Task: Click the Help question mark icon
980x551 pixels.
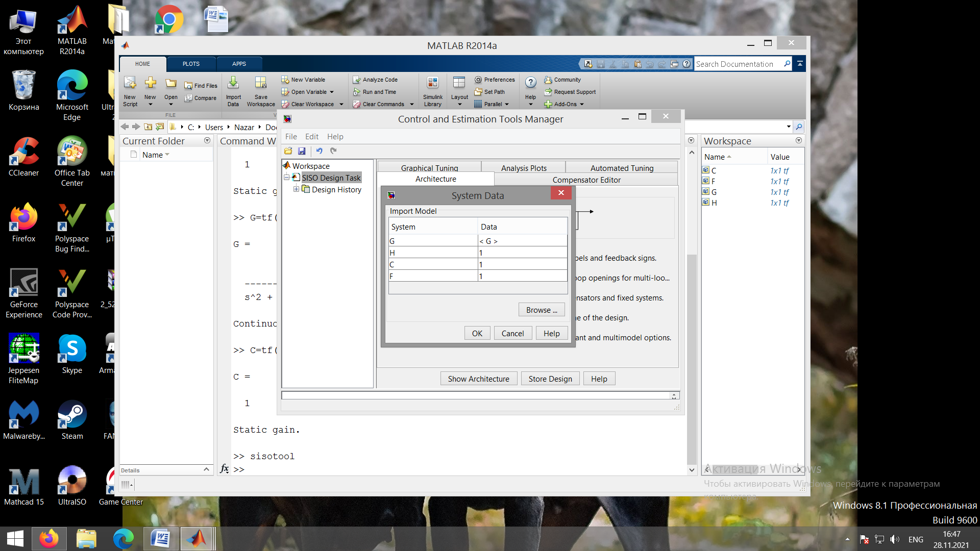Action: coord(531,83)
